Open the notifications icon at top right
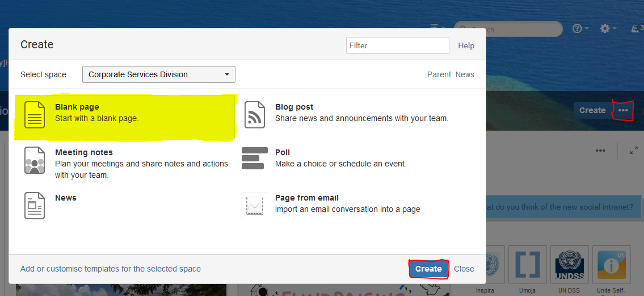 pos(637,28)
